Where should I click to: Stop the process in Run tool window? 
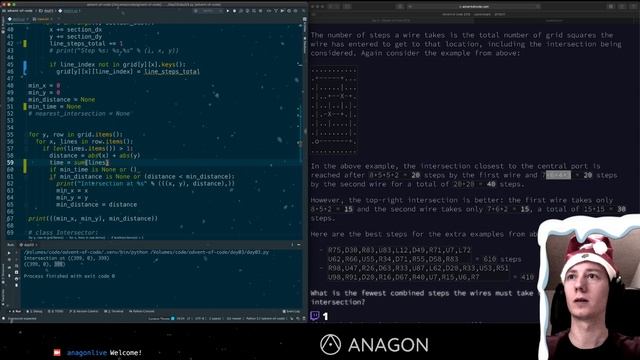9,260
